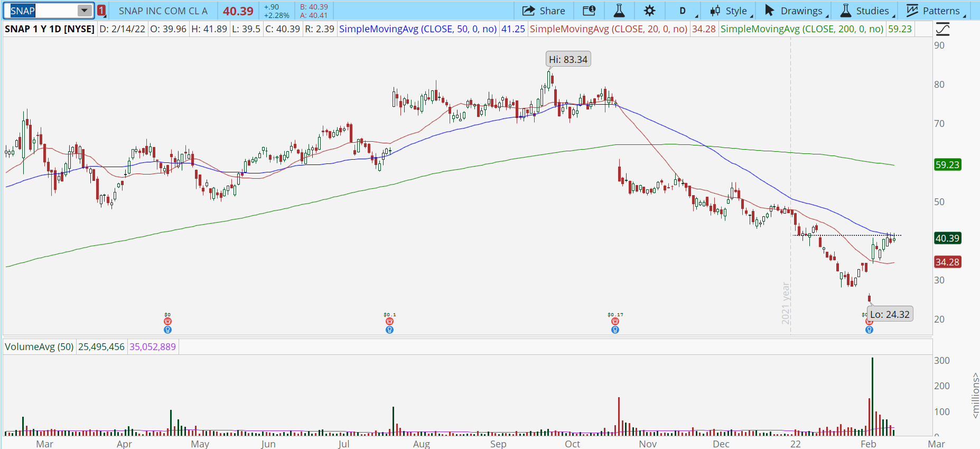This screenshot has width=980, height=449.
Task: Click the VolumeAvg (50) study label
Action: (x=39, y=346)
